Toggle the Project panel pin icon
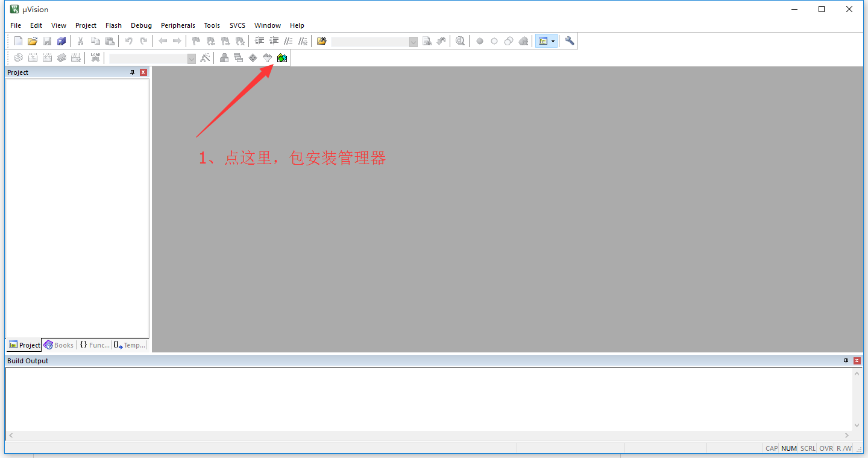Viewport: 868px width, 458px height. (x=133, y=72)
